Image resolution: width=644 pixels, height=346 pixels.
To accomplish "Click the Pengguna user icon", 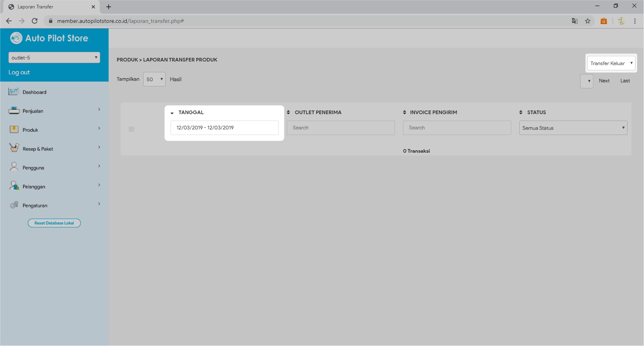I will 14,167.
